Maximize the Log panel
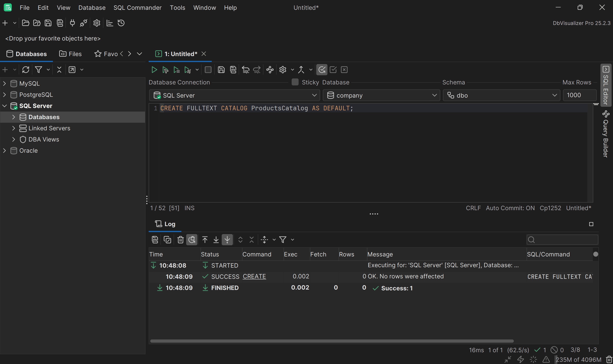The image size is (613, 364). [591, 224]
